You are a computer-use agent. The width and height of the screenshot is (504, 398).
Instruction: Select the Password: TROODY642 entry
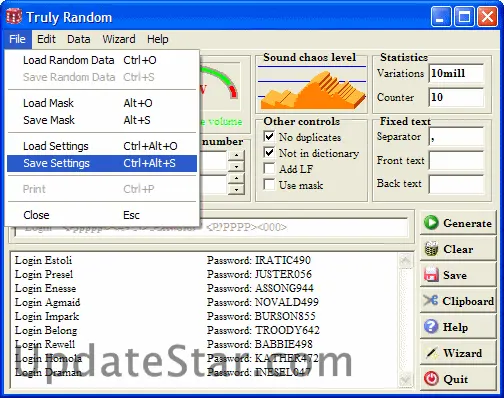pyautogui.click(x=263, y=330)
